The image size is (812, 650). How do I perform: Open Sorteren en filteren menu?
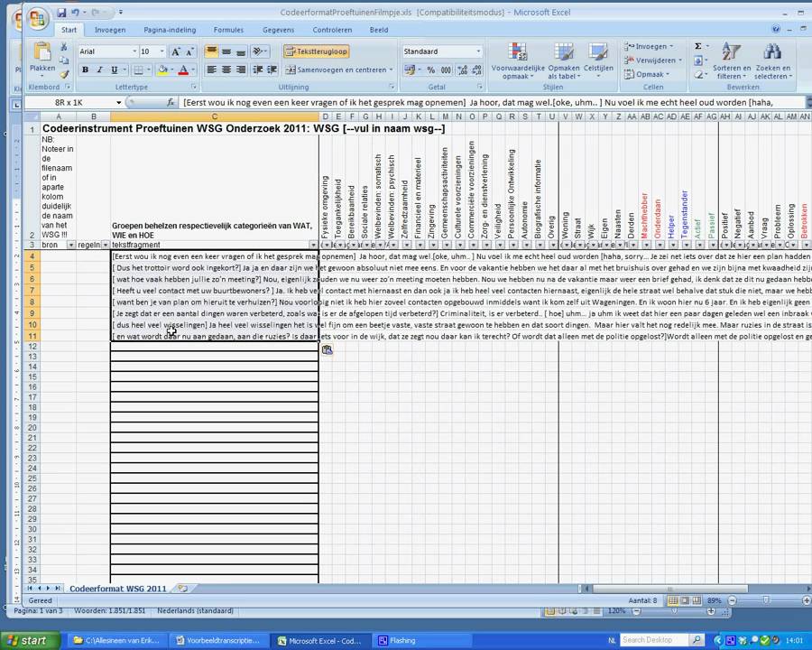point(731,61)
